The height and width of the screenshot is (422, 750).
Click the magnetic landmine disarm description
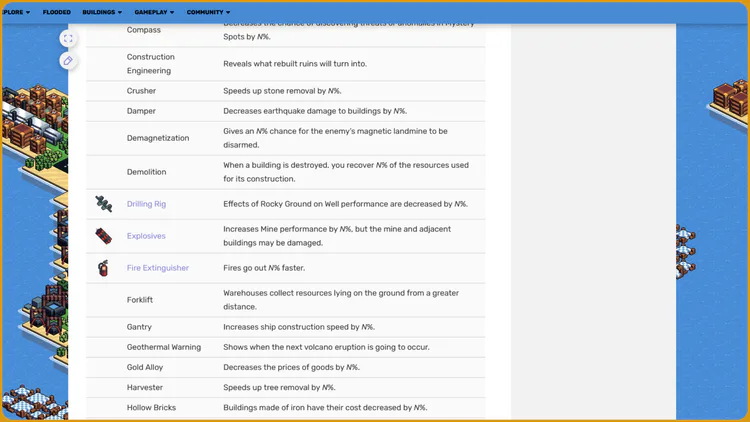(x=335, y=138)
